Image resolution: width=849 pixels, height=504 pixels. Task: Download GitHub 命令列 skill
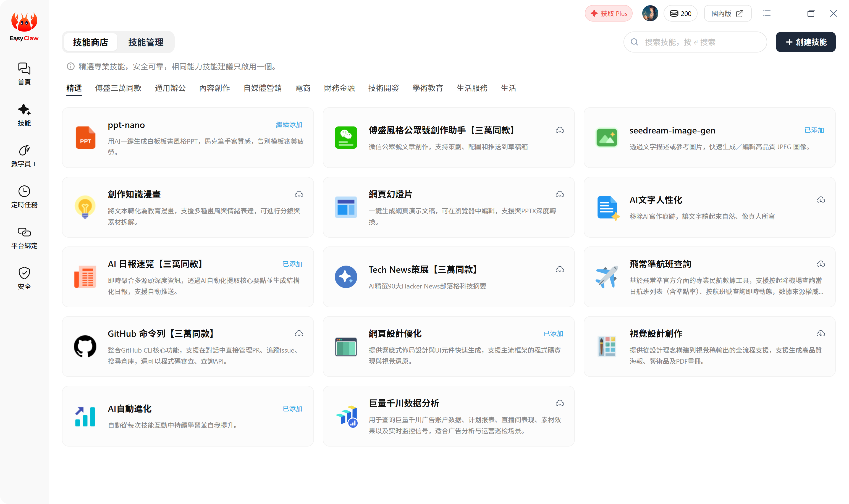[299, 334]
